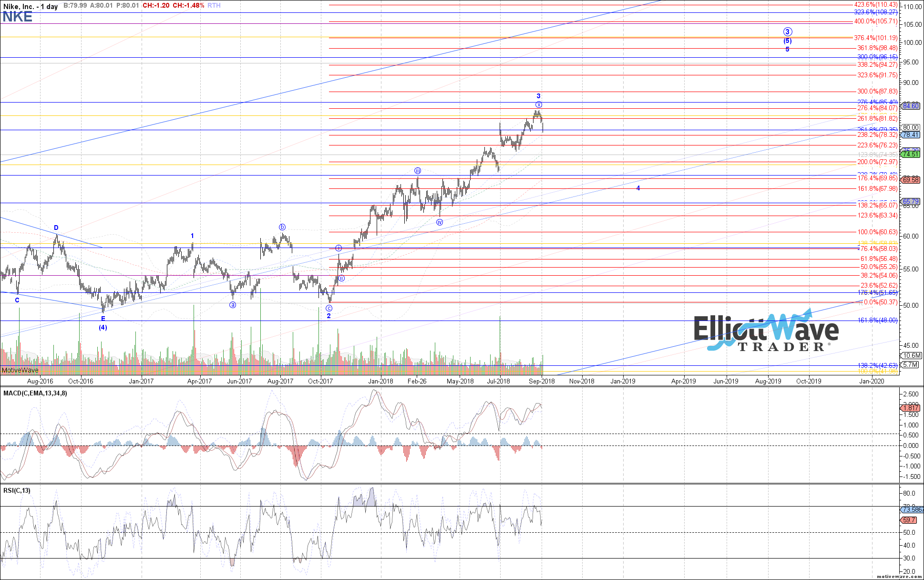Select the 123.6%(63.34) Fibonacci label
This screenshot has height=580, width=924.
point(877,215)
